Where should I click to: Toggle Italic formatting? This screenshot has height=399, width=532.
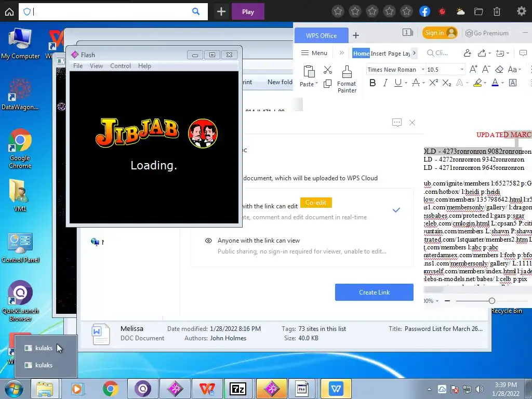[385, 83]
